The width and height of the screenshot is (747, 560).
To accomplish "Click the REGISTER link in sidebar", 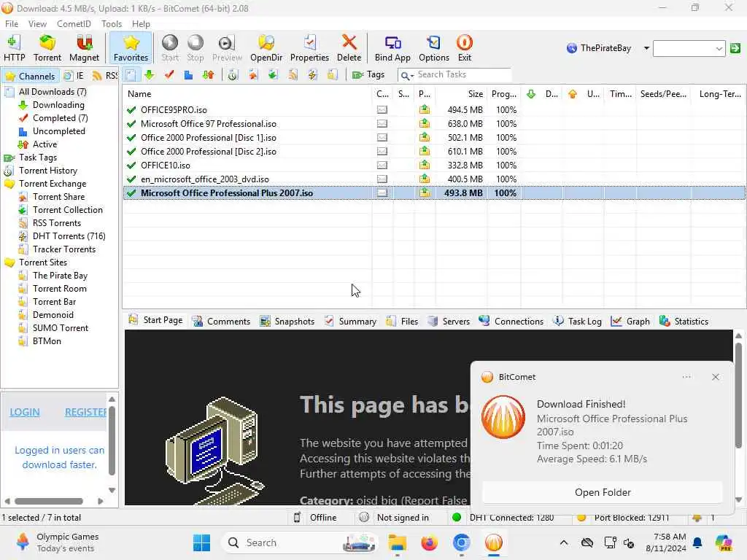I will [86, 413].
